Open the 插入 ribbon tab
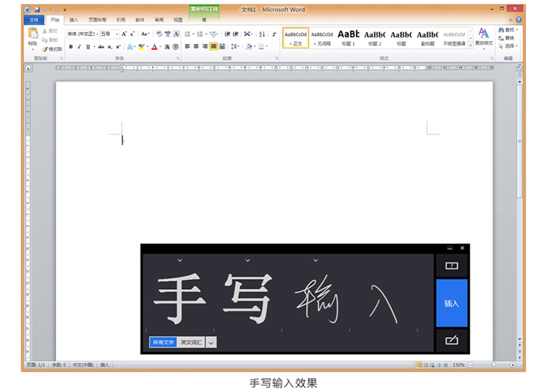544x392 pixels. click(74, 20)
